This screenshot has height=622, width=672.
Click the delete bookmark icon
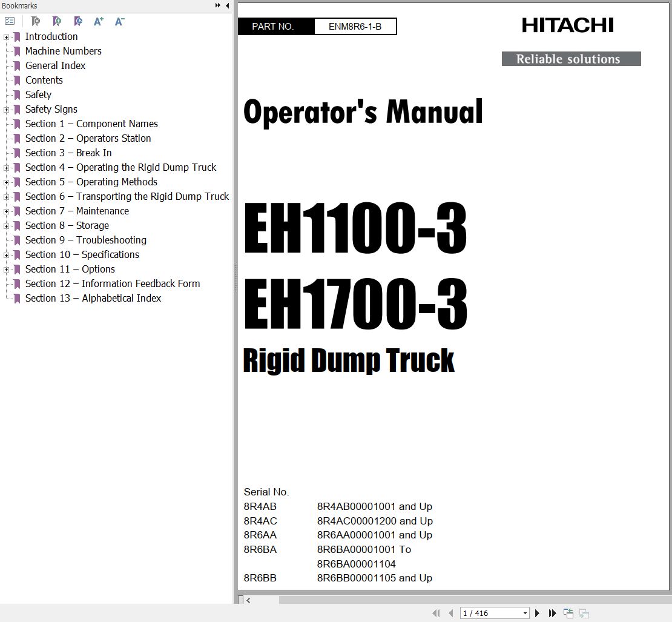point(36,21)
